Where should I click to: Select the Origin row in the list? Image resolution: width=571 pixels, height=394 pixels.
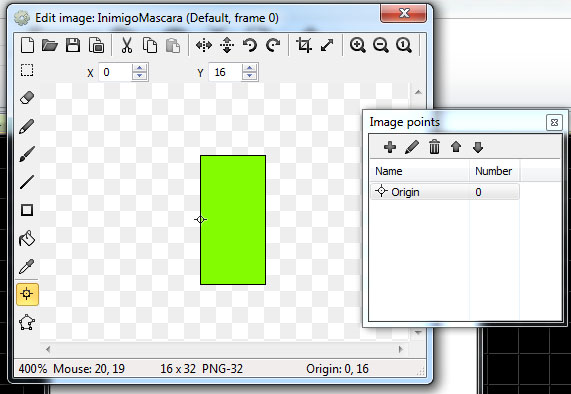point(445,192)
